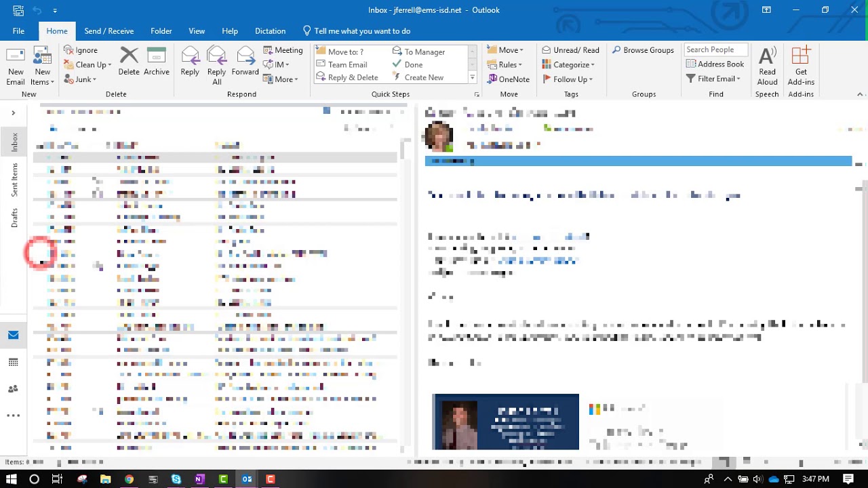Reply with a Meeting
Image resolution: width=868 pixels, height=488 pixels.
(x=283, y=50)
